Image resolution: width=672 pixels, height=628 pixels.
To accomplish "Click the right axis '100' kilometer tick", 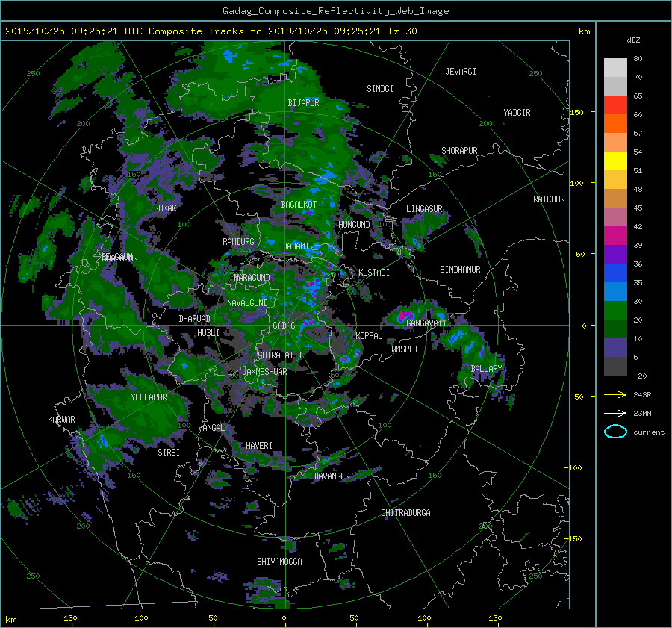I will [576, 183].
